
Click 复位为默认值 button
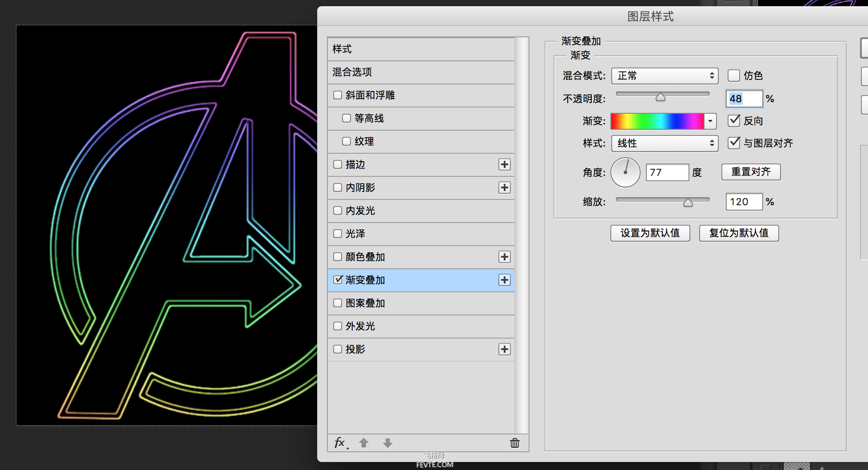pyautogui.click(x=739, y=233)
